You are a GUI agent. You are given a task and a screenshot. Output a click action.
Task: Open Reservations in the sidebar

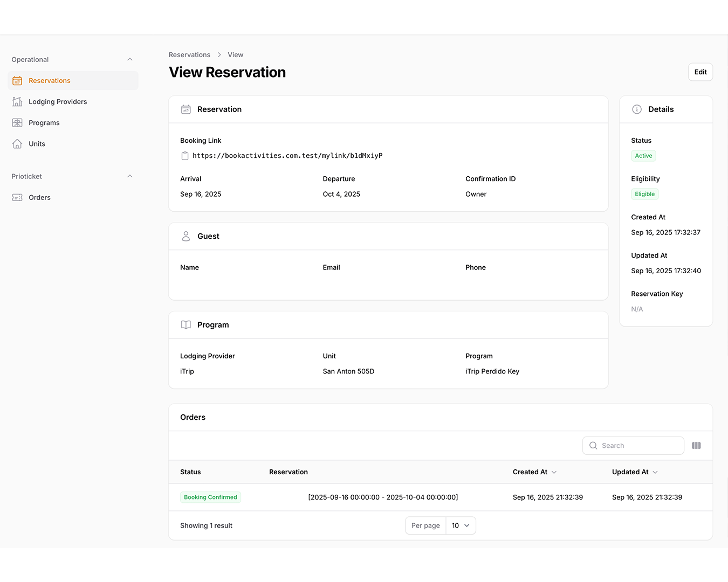pyautogui.click(x=73, y=81)
